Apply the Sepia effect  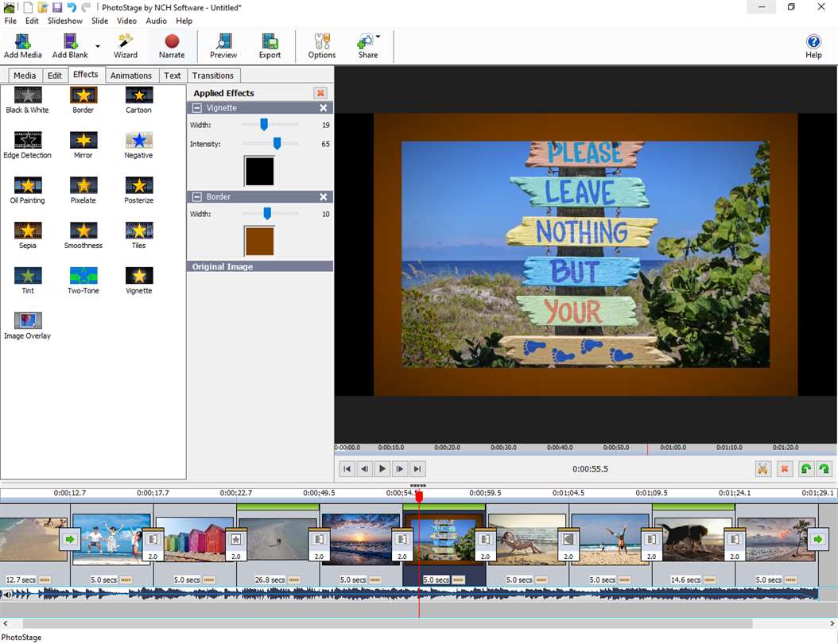[x=28, y=235]
